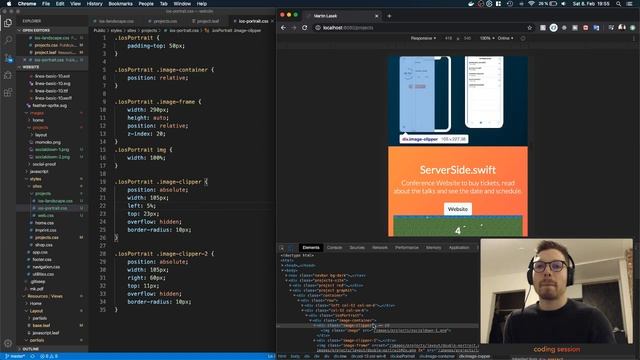The height and width of the screenshot is (360, 640).
Task: Go back in Chrome browser
Action: (283, 28)
